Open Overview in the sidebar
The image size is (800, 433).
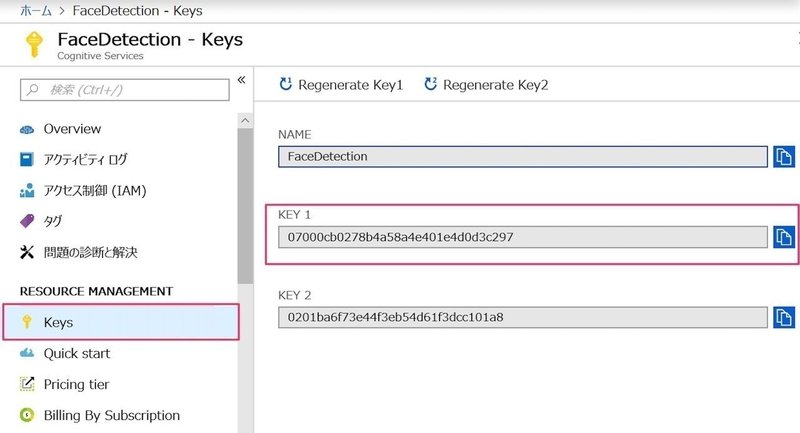coord(72,129)
